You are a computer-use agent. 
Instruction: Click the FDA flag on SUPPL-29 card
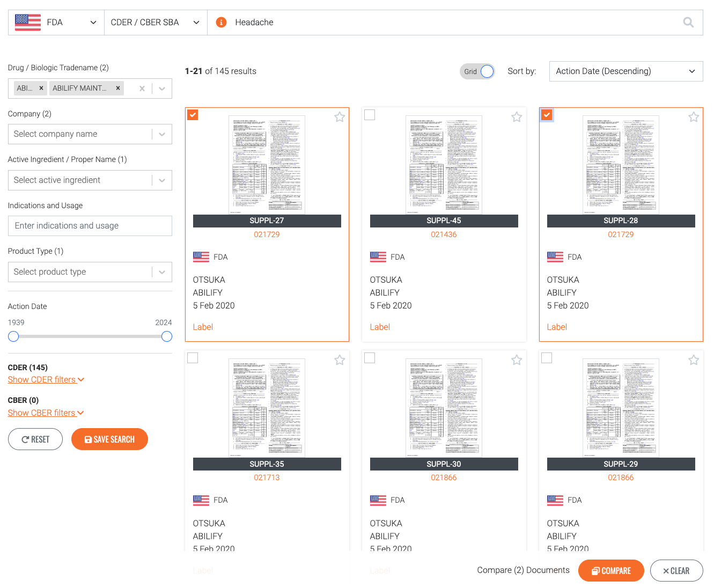pyautogui.click(x=555, y=500)
